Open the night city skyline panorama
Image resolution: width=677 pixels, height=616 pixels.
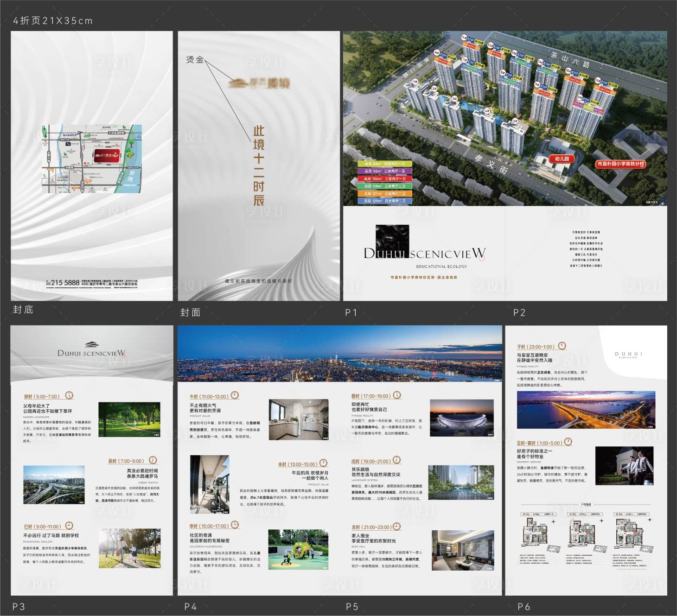[x=340, y=354]
